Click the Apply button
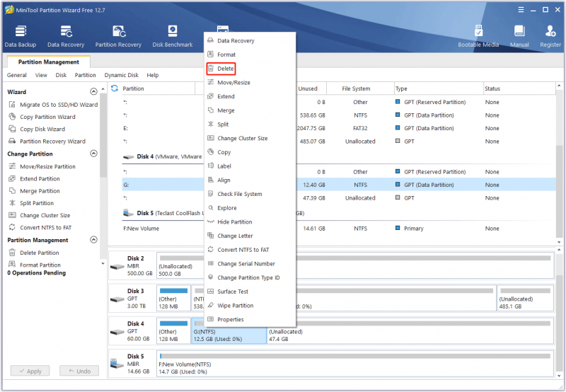This screenshot has width=566, height=392. [x=30, y=371]
